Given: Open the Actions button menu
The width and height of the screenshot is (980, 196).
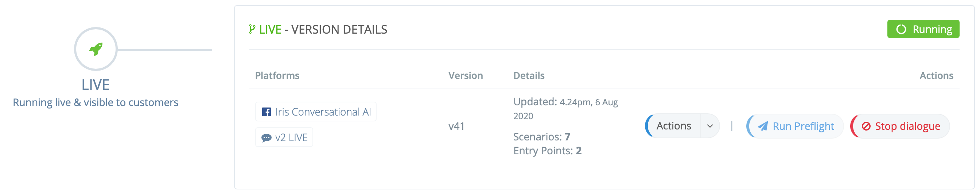Looking at the screenshot, I should (673, 126).
